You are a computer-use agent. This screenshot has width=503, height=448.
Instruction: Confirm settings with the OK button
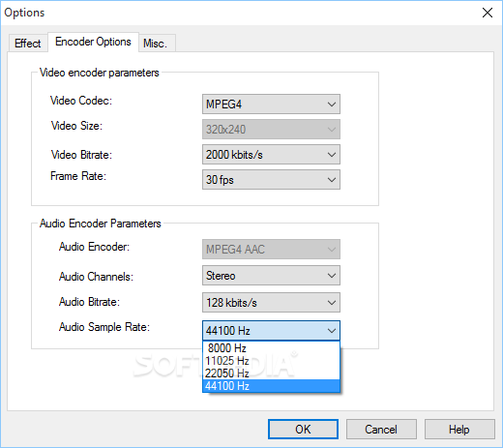pos(303,429)
